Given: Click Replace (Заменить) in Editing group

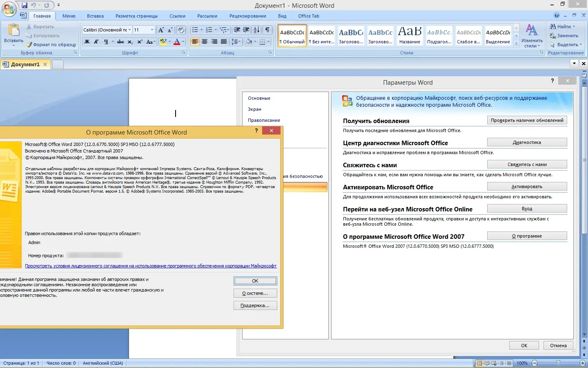Looking at the screenshot, I should 564,36.
